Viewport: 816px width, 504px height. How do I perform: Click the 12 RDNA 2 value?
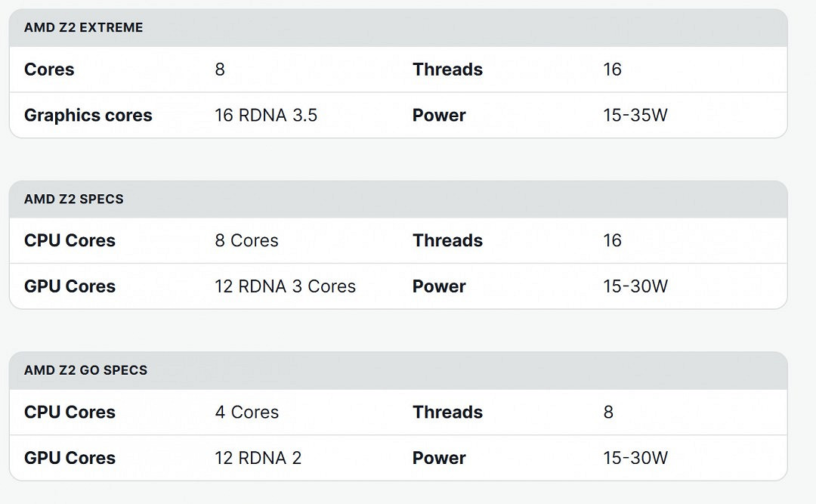click(x=258, y=458)
